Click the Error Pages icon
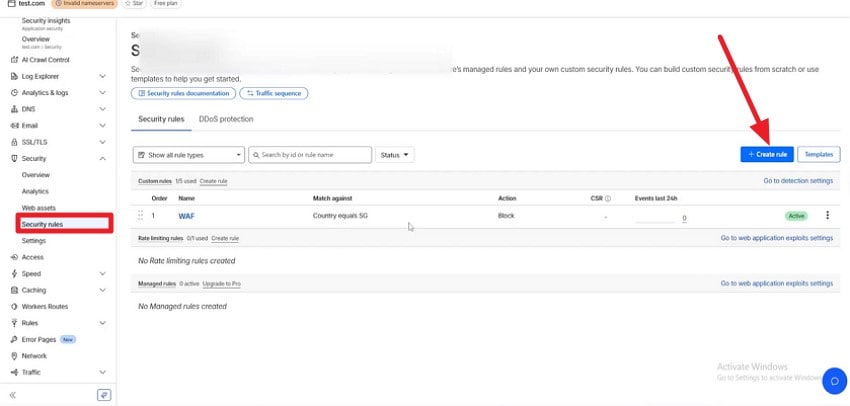850x406 pixels. pos(15,339)
